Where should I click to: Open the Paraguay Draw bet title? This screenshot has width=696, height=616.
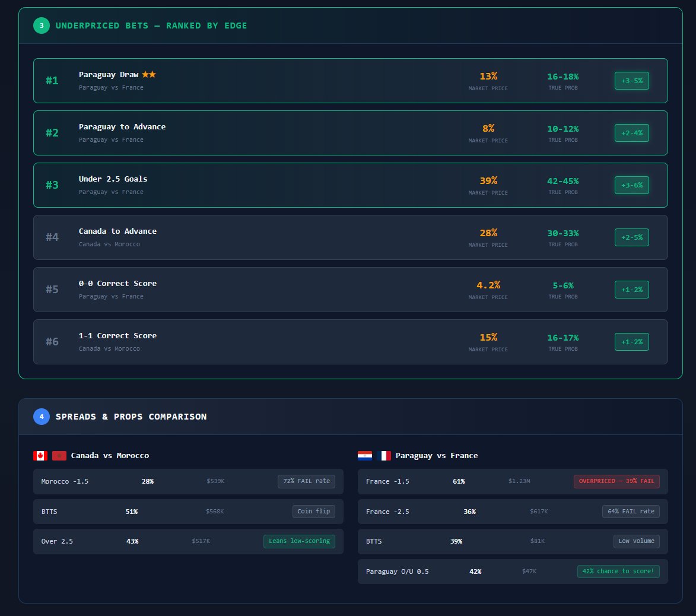click(109, 75)
